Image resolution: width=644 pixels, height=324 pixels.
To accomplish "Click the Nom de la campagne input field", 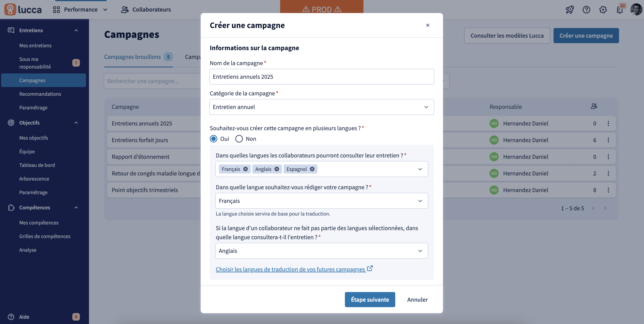I will pos(321,77).
